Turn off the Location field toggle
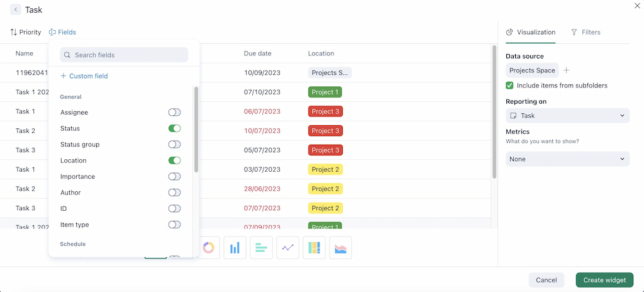The height and width of the screenshot is (292, 644). click(175, 160)
